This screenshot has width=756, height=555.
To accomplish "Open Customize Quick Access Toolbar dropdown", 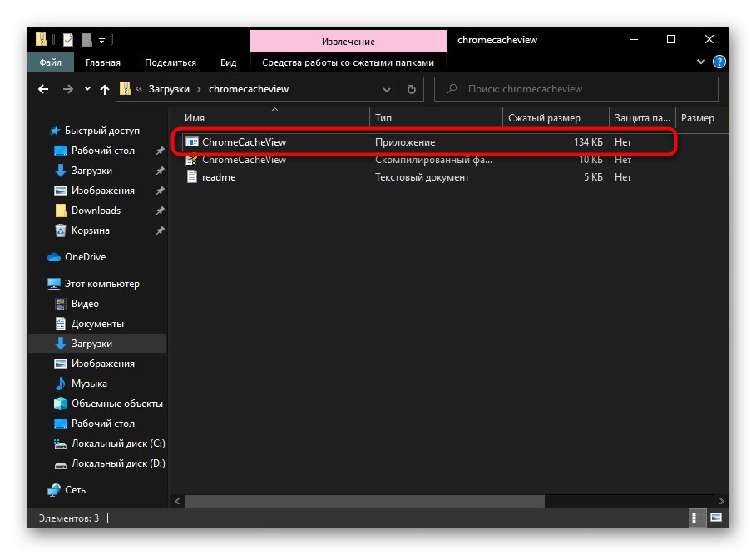I will point(101,41).
